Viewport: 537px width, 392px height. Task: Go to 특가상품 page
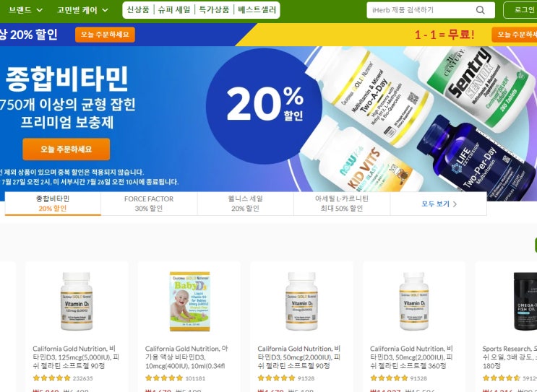(214, 9)
